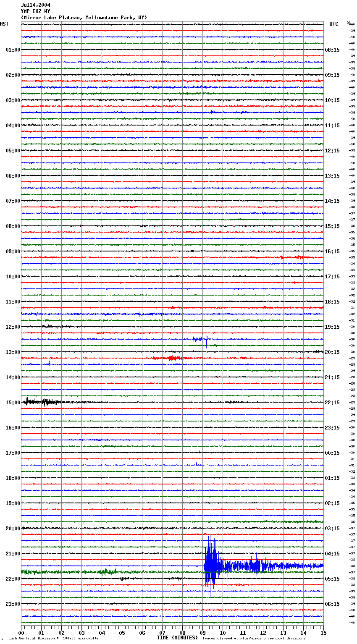Select the 17:15 UTC time label
Screen dimensions: 357x644
click(x=332, y=277)
